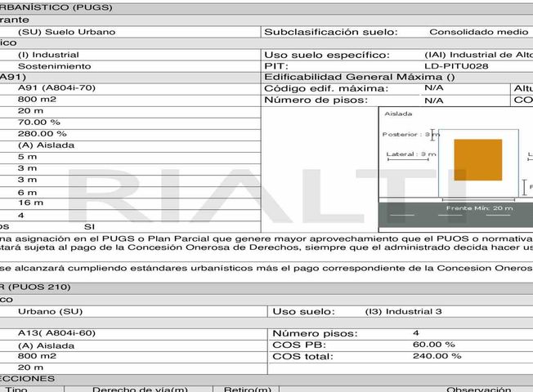Image resolution: width=533 pixels, height=392 pixels.
Task: Click the 'Tipo' column header
Action: click(x=16, y=389)
